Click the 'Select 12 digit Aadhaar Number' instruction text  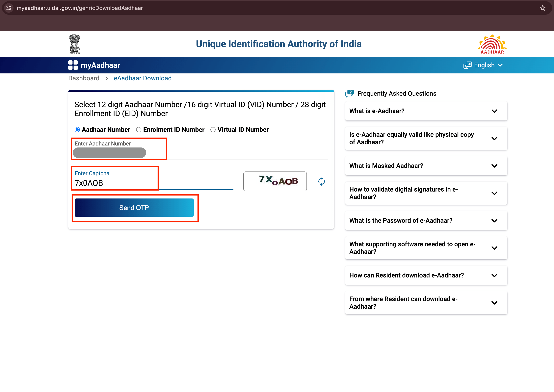click(200, 109)
